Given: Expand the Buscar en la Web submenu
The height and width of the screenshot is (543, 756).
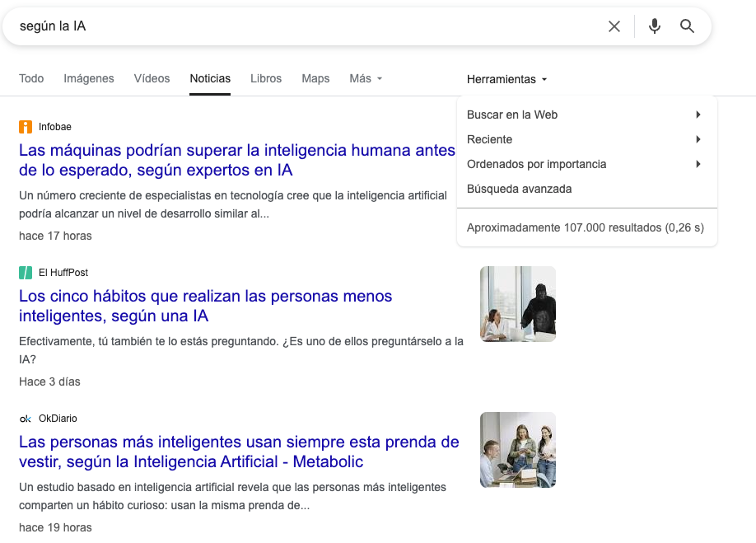Looking at the screenshot, I should [585, 115].
